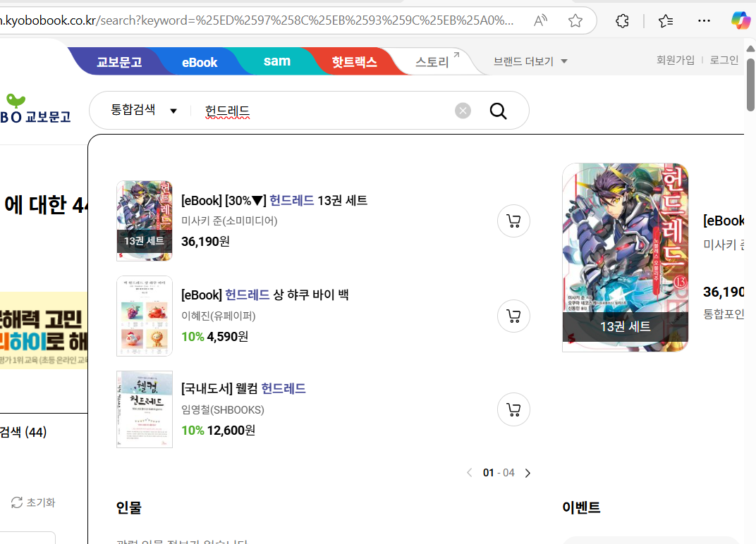The height and width of the screenshot is (544, 756).
Task: Click the large 헌드레드 13권 세트 preview cover
Action: [x=626, y=257]
